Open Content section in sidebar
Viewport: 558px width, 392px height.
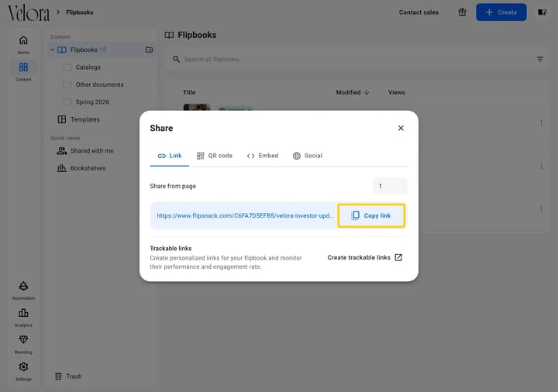click(23, 71)
